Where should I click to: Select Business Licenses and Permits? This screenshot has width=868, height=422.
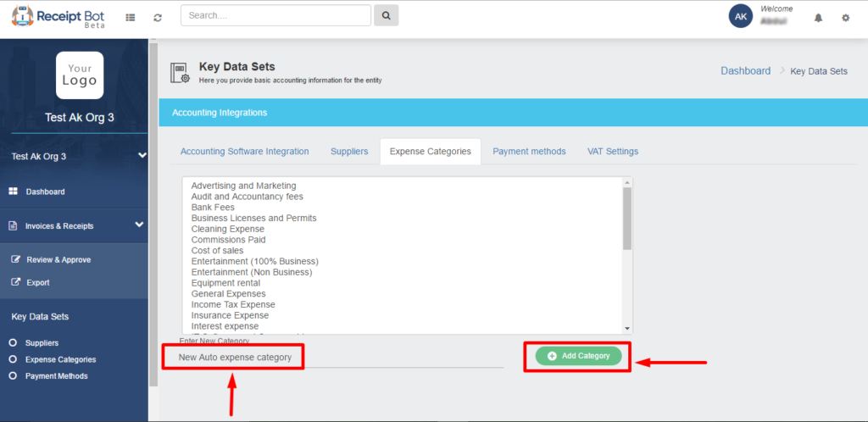253,218
